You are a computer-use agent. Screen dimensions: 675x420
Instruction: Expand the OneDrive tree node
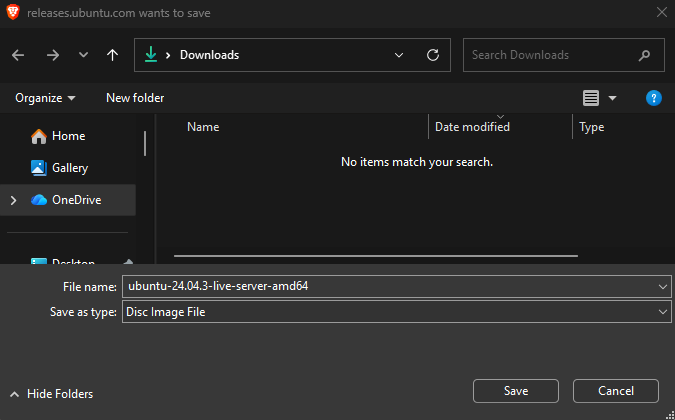point(13,200)
